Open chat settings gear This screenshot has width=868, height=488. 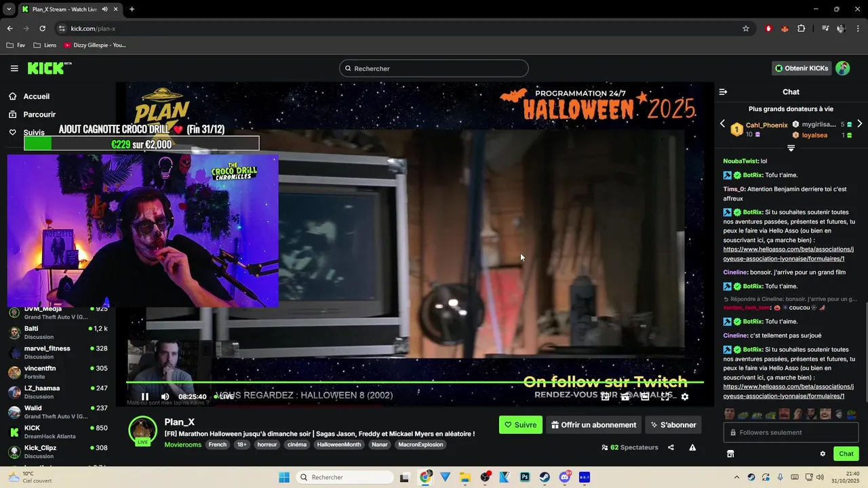823,453
